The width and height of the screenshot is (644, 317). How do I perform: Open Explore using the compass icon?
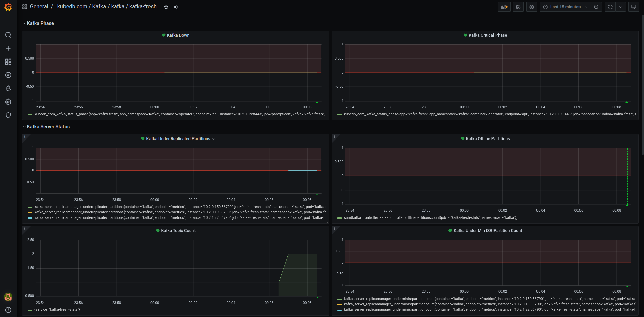pyautogui.click(x=8, y=75)
